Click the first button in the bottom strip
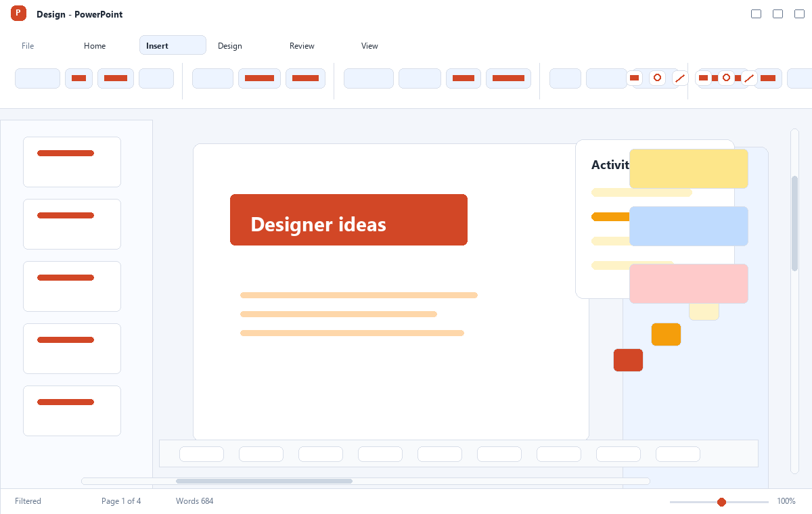812x514 pixels. (202, 454)
